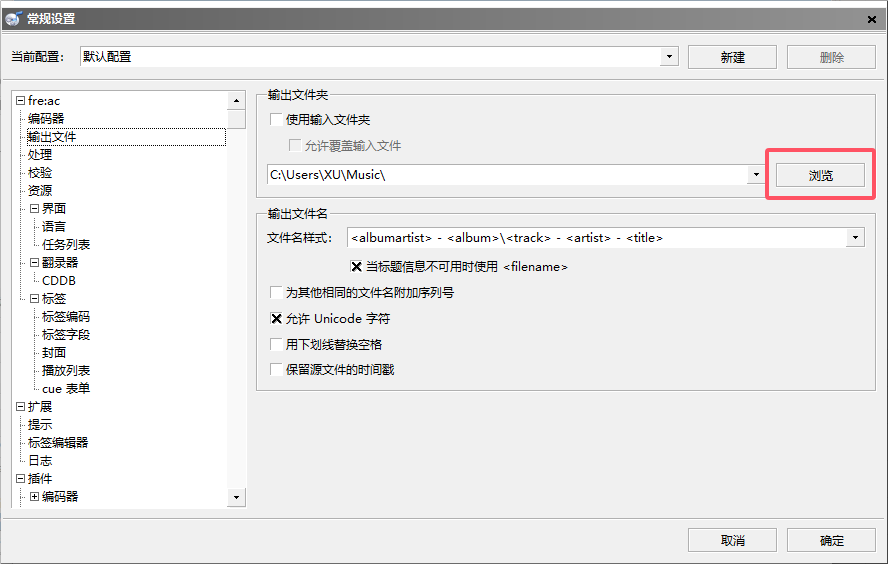Select cue 表单 in settings tree
This screenshot has width=888, height=564.
point(66,388)
